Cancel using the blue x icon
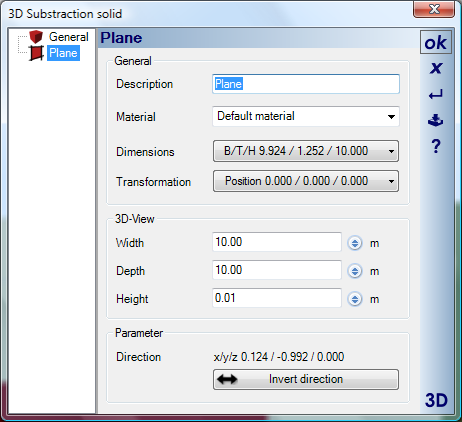462x422 pixels. point(436,68)
